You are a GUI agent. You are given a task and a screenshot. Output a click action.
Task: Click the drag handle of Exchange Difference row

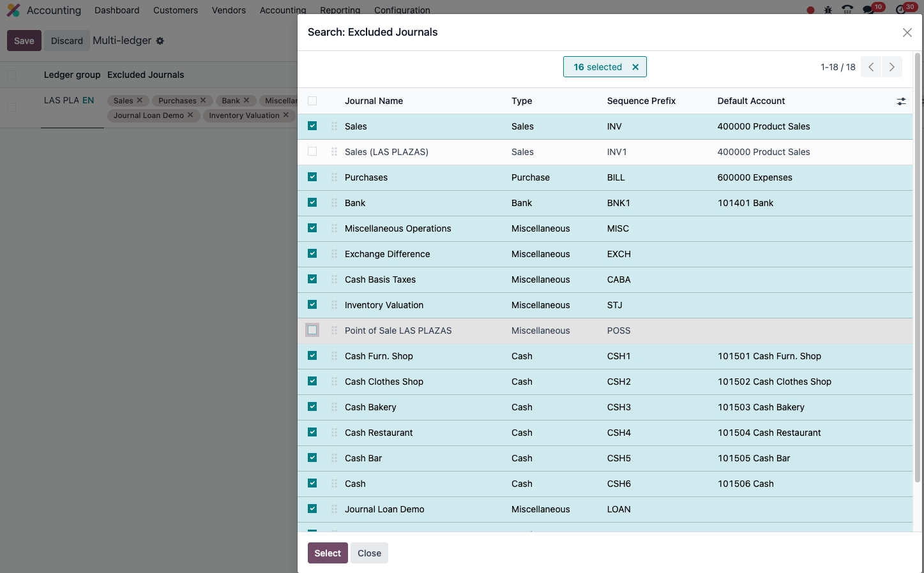coord(334,254)
